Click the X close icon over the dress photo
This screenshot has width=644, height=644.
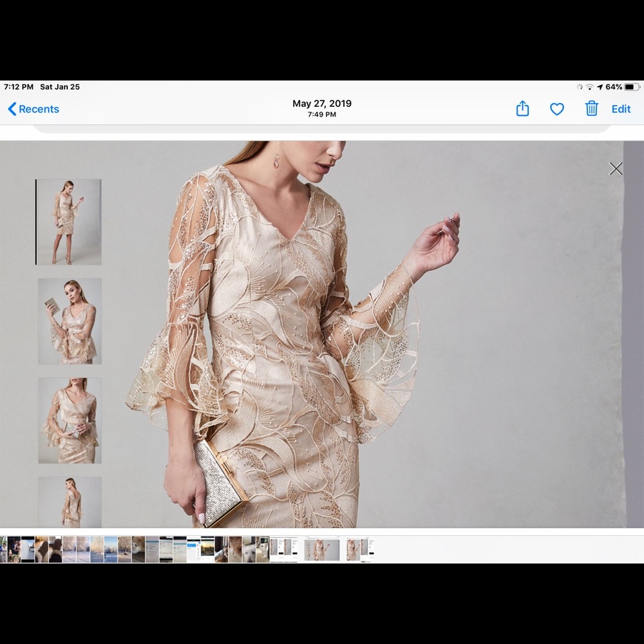click(x=616, y=168)
